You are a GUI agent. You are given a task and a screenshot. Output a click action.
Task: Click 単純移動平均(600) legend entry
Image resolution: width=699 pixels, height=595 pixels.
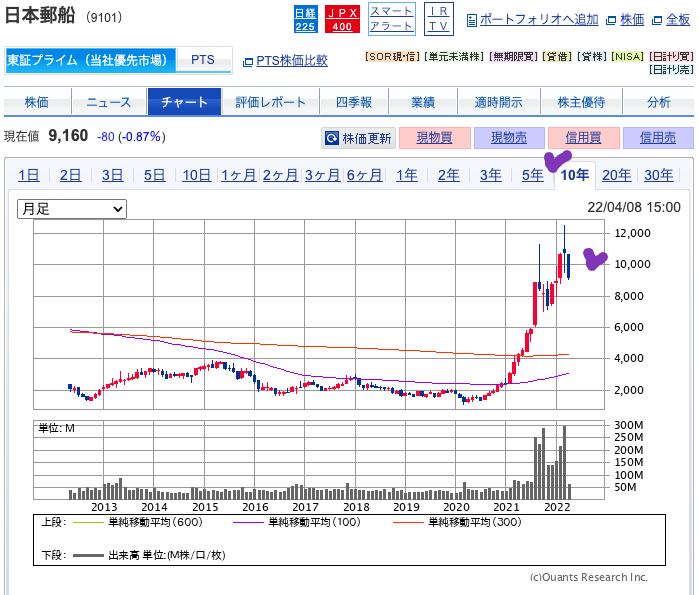(138, 522)
